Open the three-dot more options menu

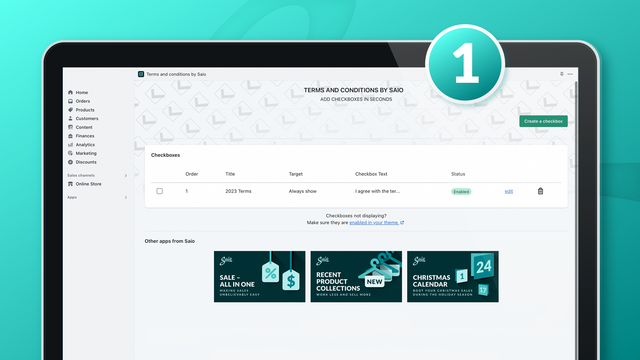tap(570, 74)
